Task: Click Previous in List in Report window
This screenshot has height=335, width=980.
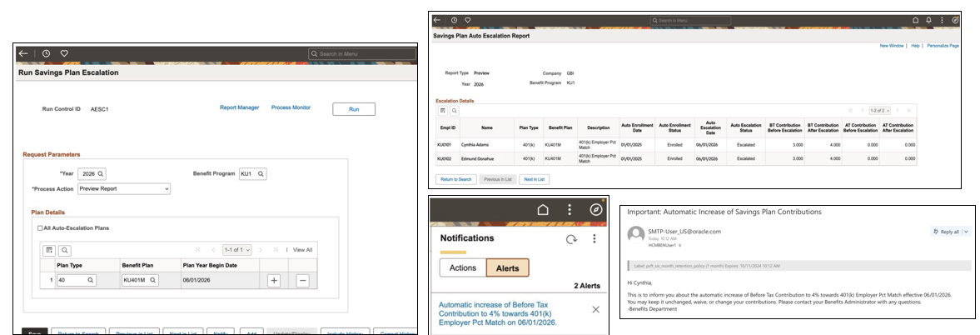Action: 498,179
